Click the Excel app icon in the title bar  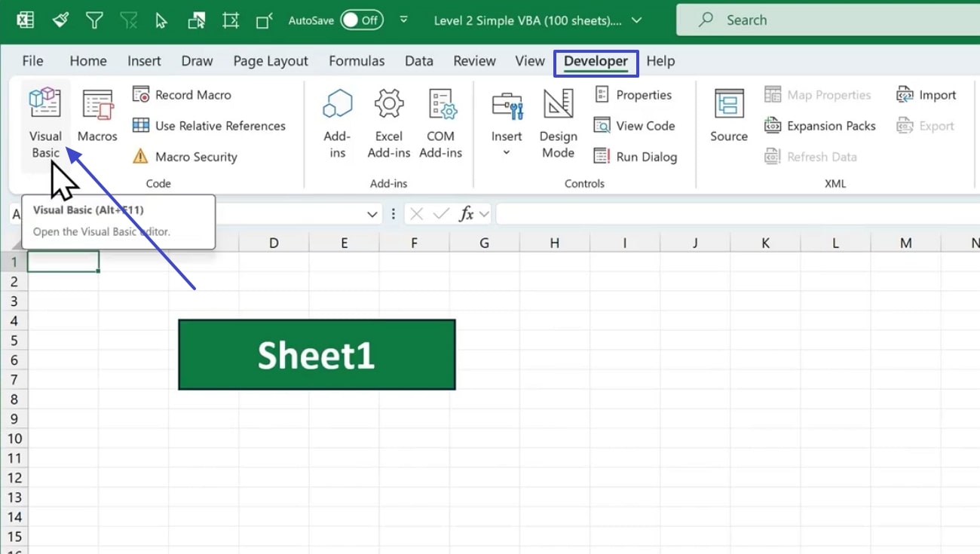[26, 20]
